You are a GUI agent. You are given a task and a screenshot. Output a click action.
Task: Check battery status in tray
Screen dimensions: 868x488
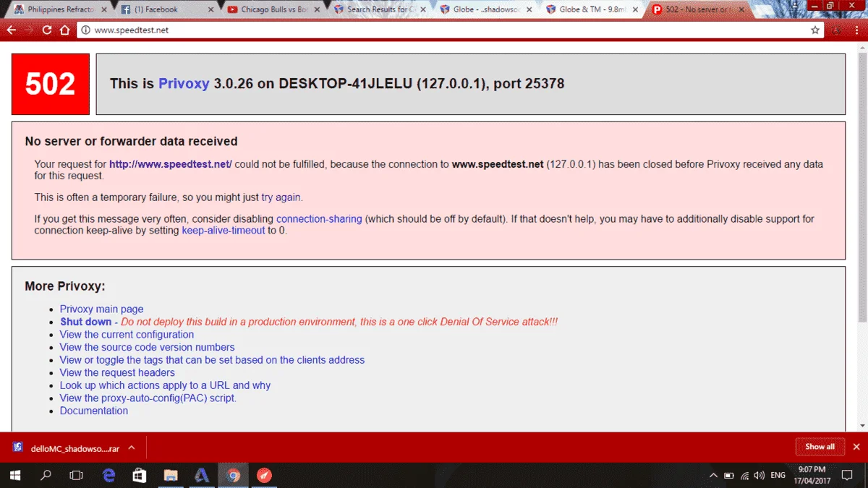click(x=729, y=476)
